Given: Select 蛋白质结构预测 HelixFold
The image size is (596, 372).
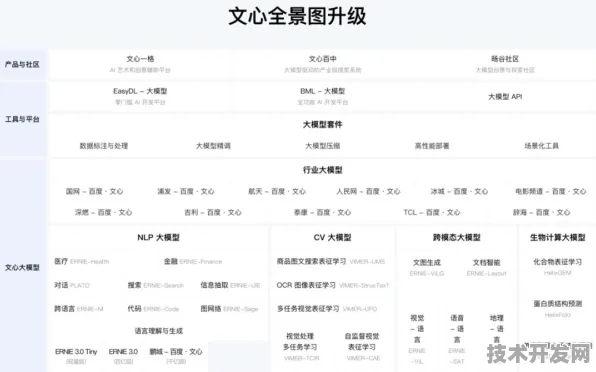Looking at the screenshot, I should point(558,309).
